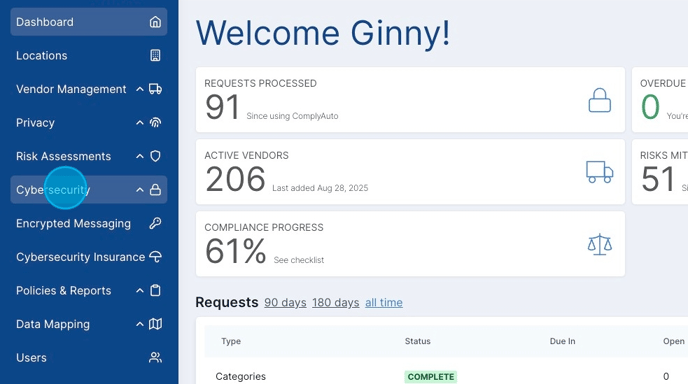Open the Dashboard menu item
This screenshot has height=384, width=688.
(x=89, y=22)
